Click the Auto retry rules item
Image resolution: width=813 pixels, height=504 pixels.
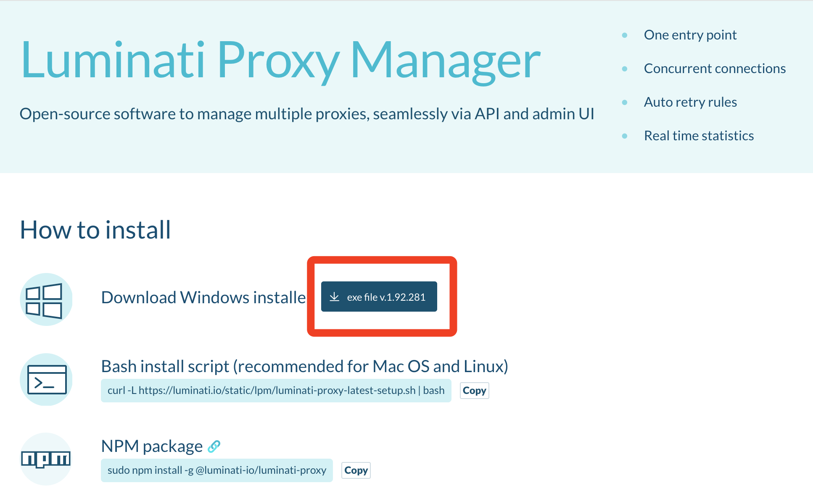coord(690,102)
